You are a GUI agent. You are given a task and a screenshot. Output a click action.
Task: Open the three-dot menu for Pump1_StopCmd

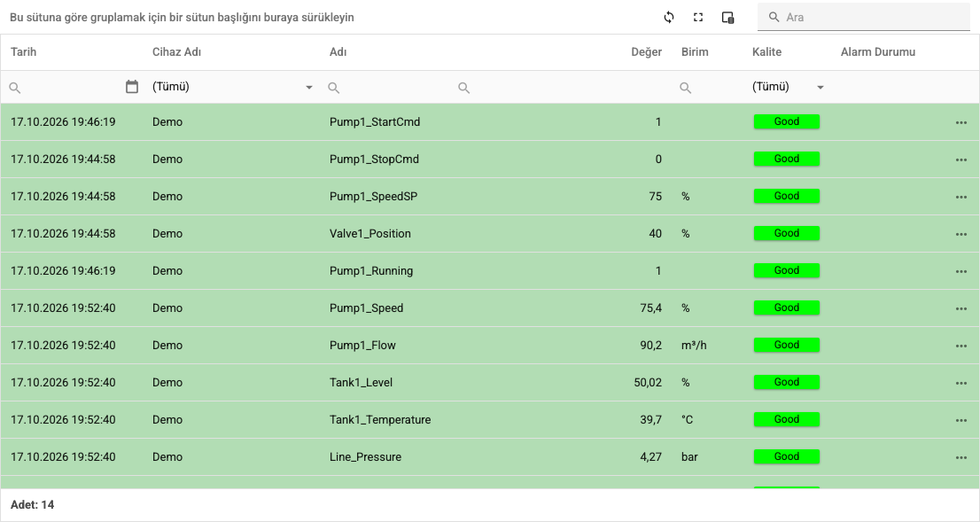click(x=961, y=160)
